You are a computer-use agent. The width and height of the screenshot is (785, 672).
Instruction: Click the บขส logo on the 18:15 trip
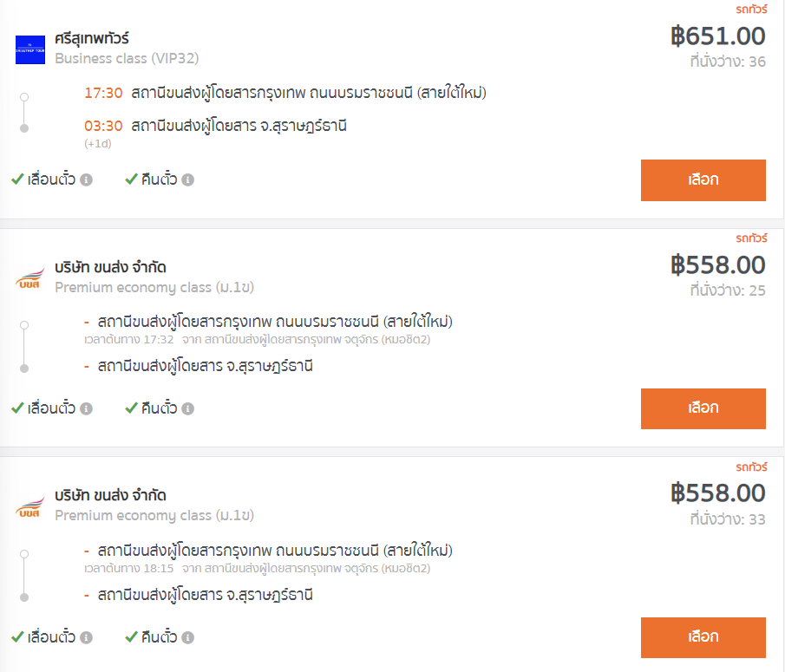[30, 507]
